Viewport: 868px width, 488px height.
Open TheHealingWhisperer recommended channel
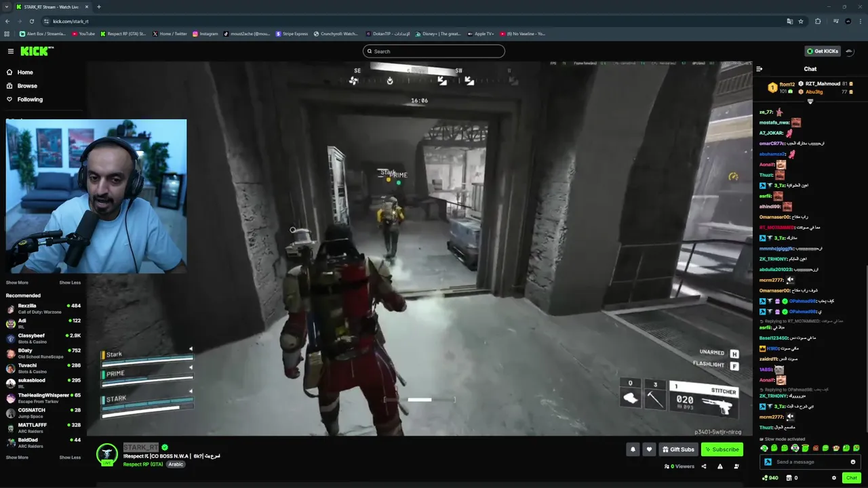[43, 398]
